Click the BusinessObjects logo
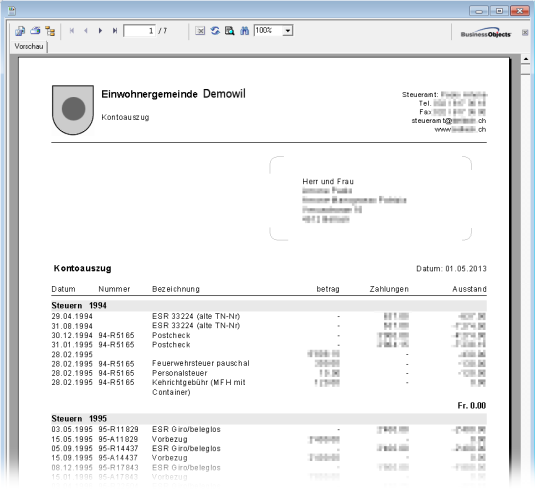The image size is (535, 495). (486, 33)
